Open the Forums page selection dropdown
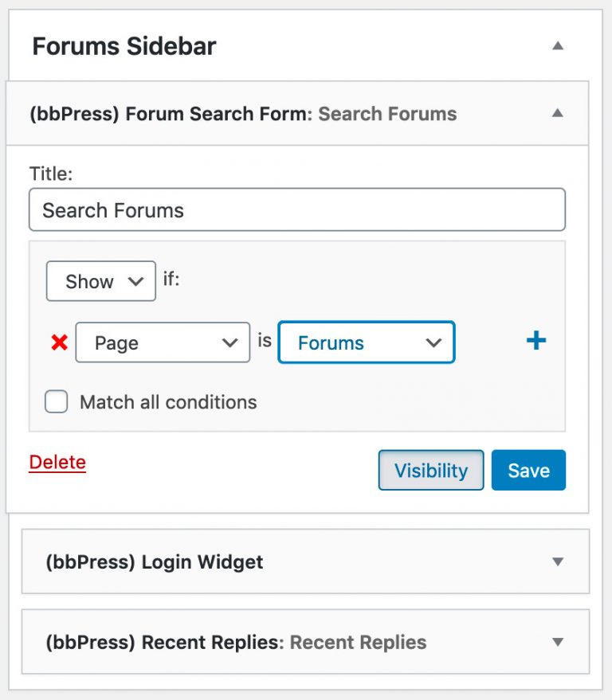Image resolution: width=612 pixels, height=700 pixels. click(367, 342)
